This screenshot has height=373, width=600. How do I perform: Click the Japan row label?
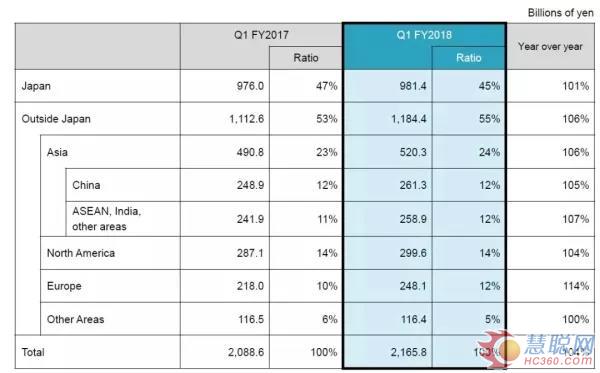coord(36,86)
